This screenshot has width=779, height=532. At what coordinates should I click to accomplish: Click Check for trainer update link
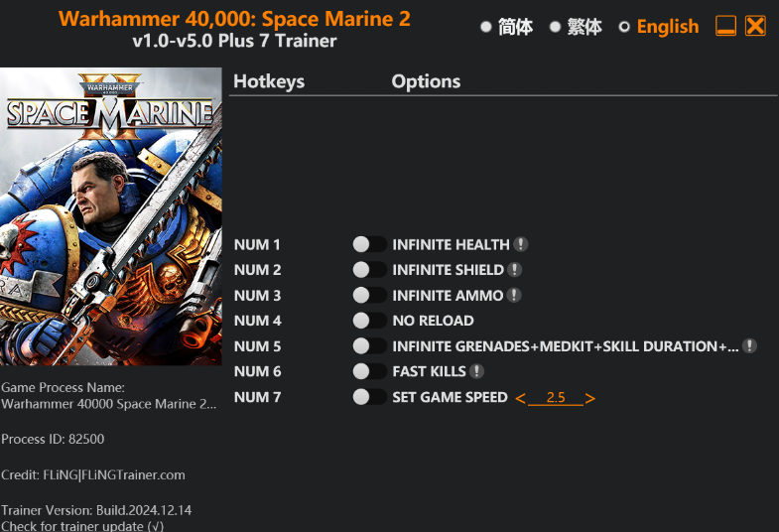pyautogui.click(x=82, y=526)
